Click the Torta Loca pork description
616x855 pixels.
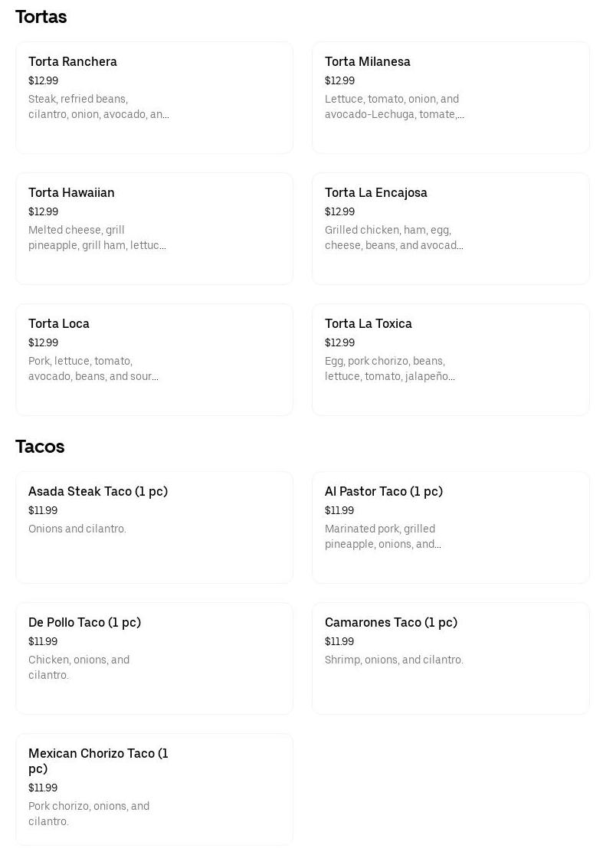[x=93, y=369]
